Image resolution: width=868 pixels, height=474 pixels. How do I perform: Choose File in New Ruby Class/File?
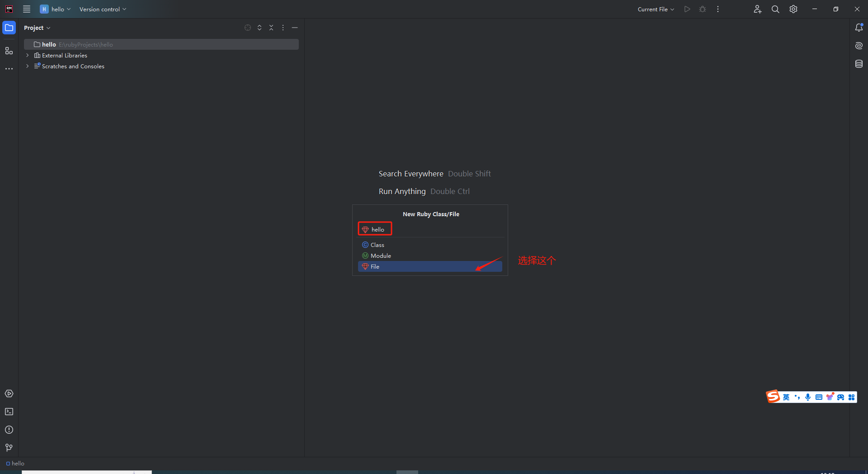click(x=430, y=266)
